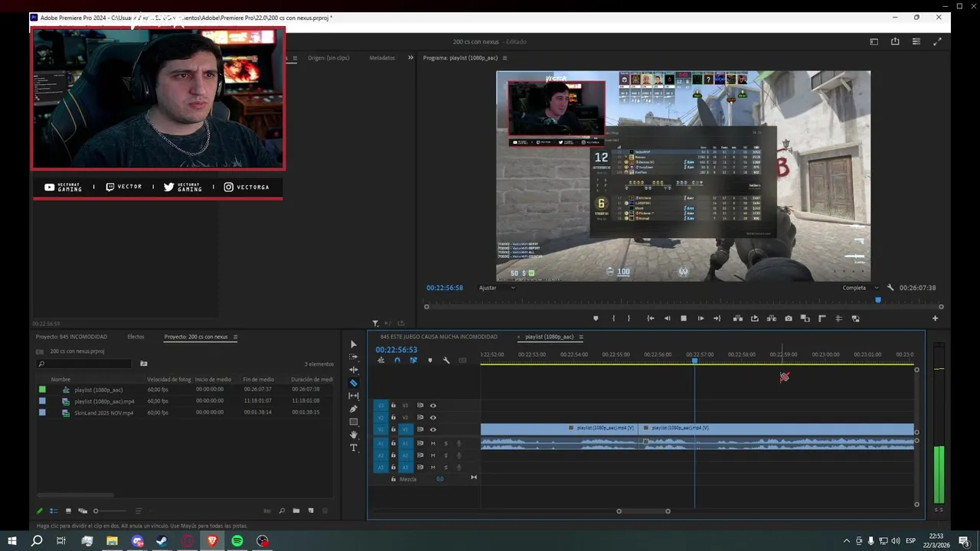This screenshot has width=980, height=551.
Task: Open Origen: (sin clips) tab
Action: pos(328,58)
